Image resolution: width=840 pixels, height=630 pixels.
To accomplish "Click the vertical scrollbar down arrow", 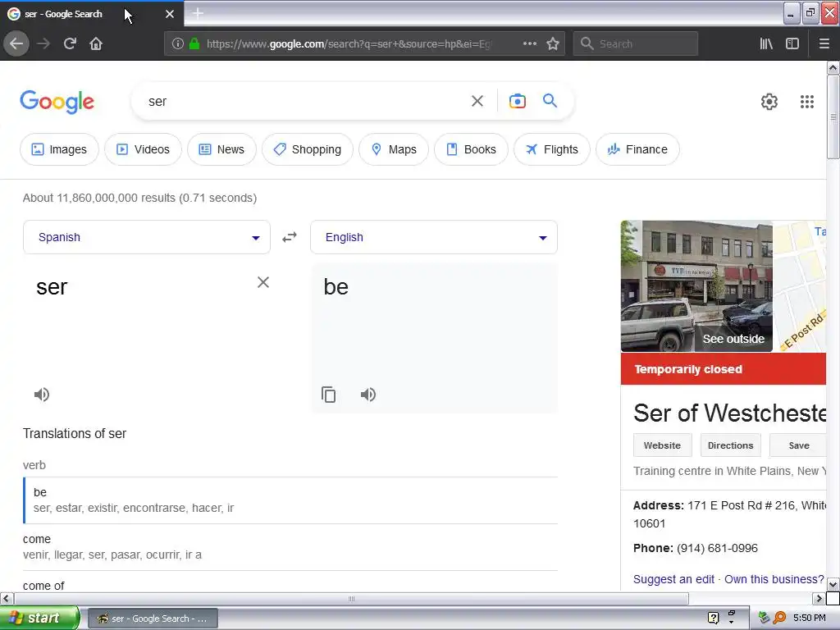I will 833,584.
